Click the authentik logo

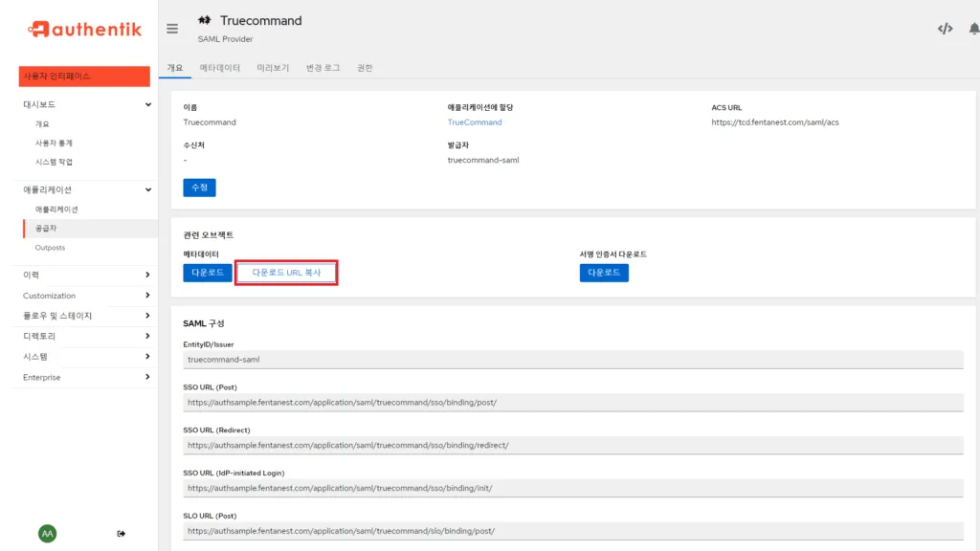(x=83, y=29)
